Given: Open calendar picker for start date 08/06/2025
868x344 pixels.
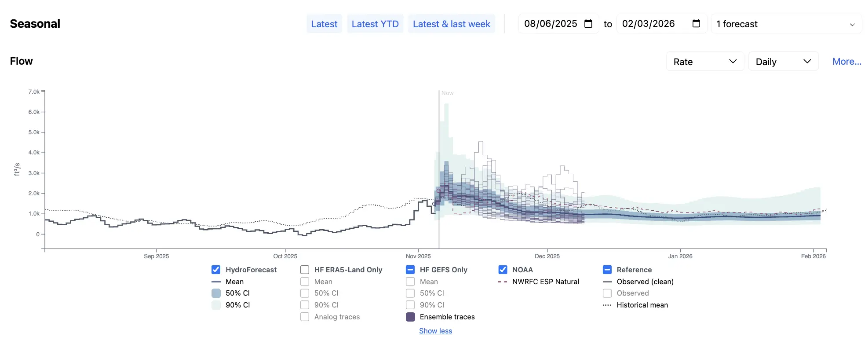Looking at the screenshot, I should [588, 24].
